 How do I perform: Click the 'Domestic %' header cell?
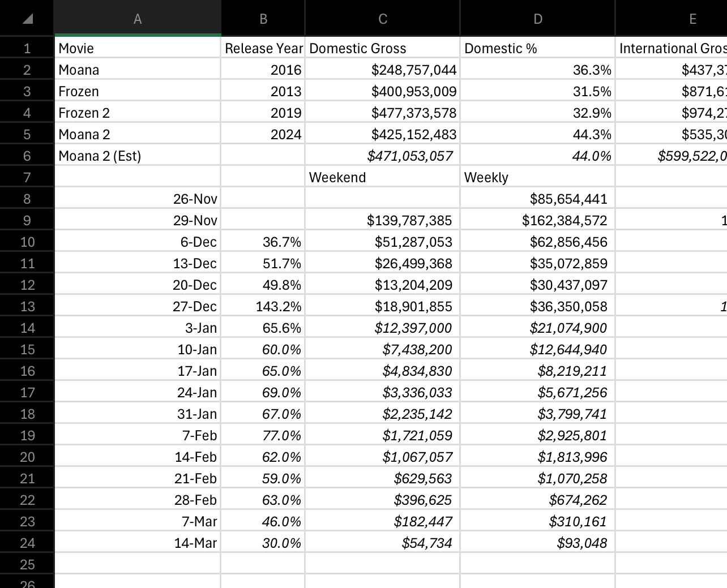tap(538, 48)
